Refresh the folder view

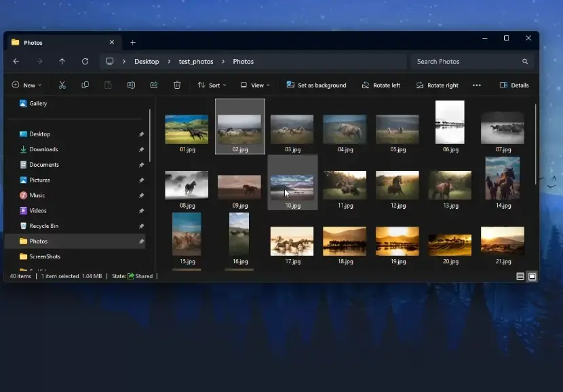click(84, 61)
